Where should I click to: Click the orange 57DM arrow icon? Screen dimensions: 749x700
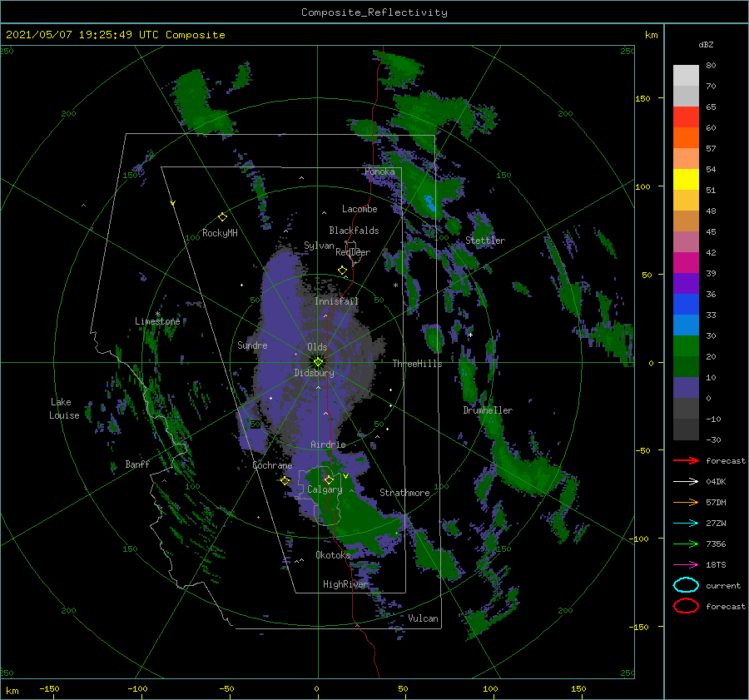click(686, 502)
